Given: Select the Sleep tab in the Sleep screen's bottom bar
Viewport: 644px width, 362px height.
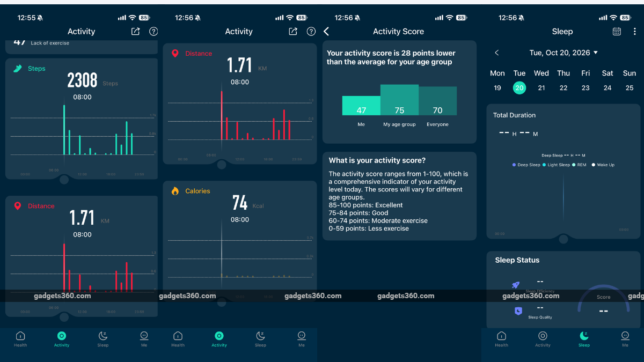Looking at the screenshot, I should (584, 339).
